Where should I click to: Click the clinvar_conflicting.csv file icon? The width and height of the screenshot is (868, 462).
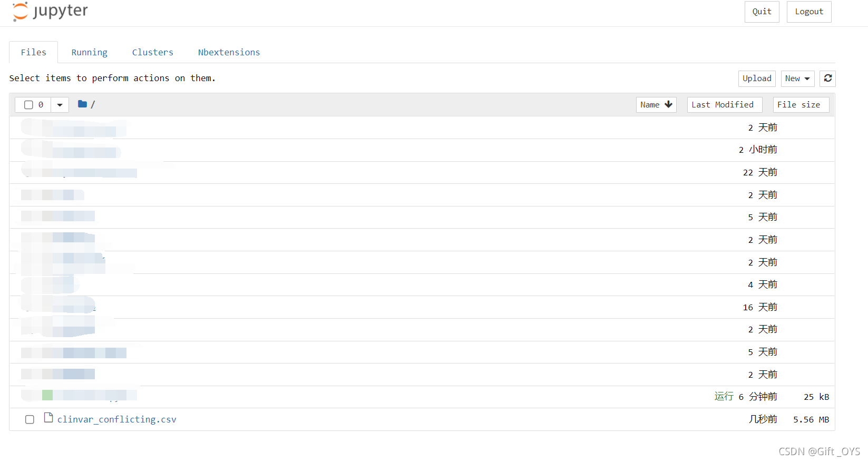coord(48,418)
